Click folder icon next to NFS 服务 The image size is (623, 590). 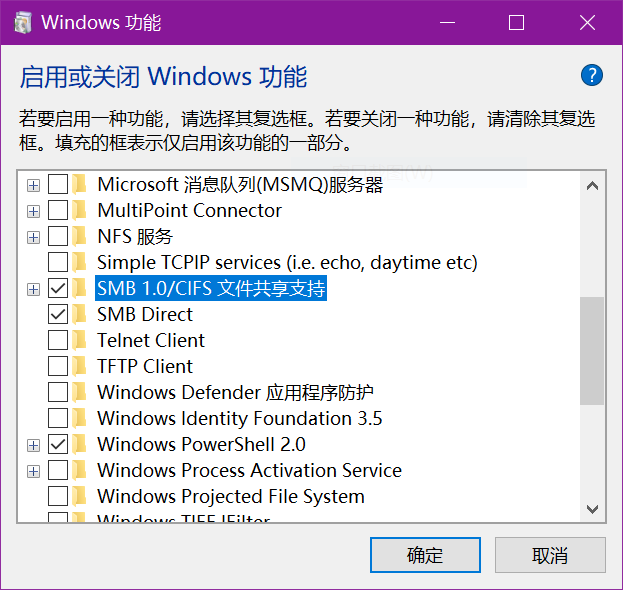(80, 236)
